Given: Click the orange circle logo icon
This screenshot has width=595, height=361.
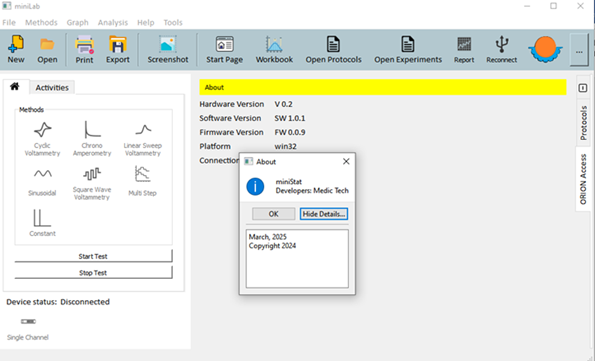Looking at the screenshot, I should click(x=545, y=49).
